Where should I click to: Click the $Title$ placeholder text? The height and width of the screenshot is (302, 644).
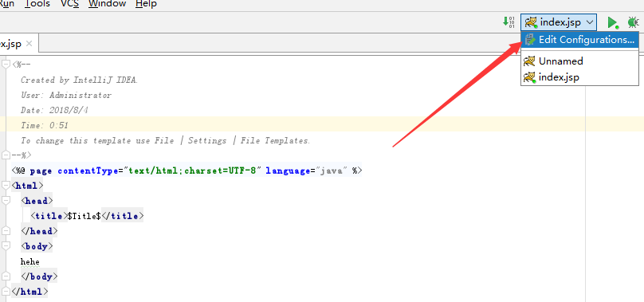click(x=84, y=216)
